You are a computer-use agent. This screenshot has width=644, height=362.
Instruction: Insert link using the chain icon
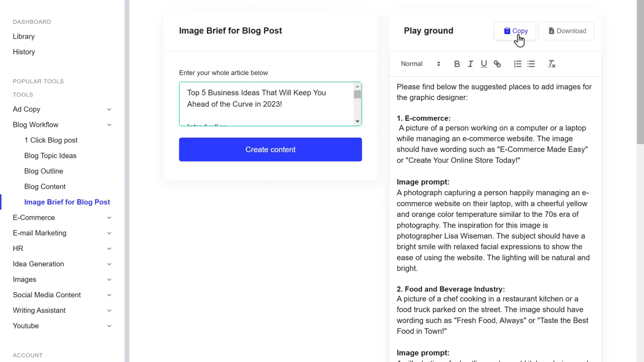(497, 64)
